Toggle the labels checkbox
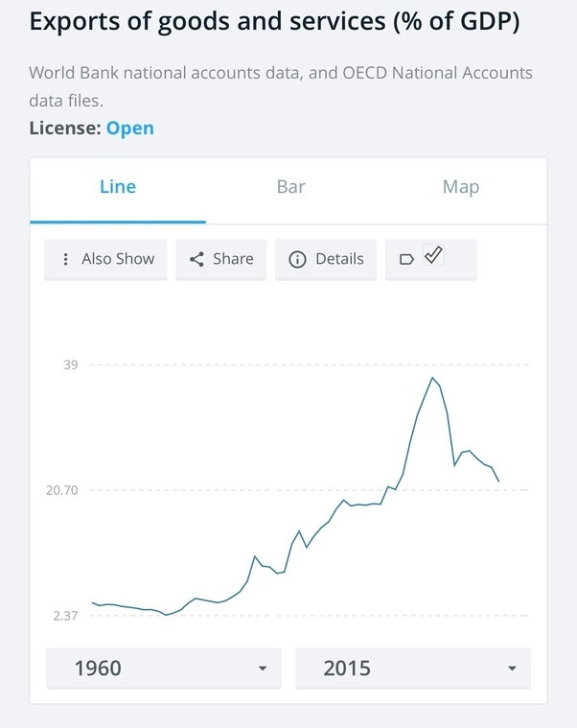Screen dimensions: 577x728 click(433, 255)
